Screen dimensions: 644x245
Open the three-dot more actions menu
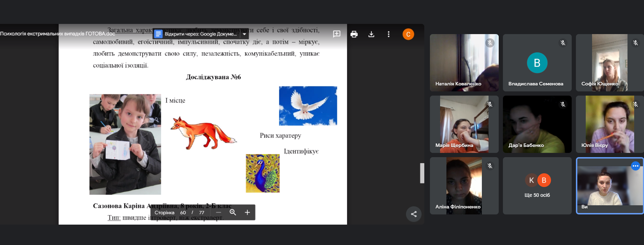(x=389, y=34)
